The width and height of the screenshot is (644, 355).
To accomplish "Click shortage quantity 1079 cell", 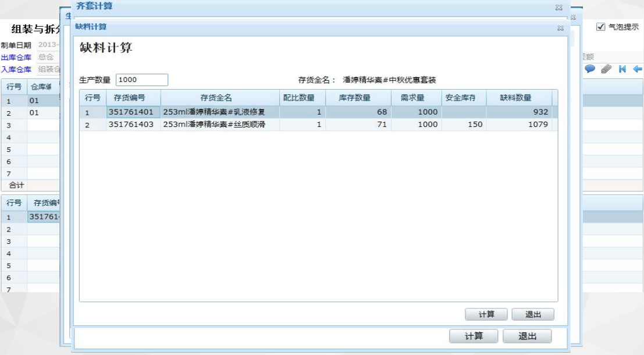I will [519, 125].
